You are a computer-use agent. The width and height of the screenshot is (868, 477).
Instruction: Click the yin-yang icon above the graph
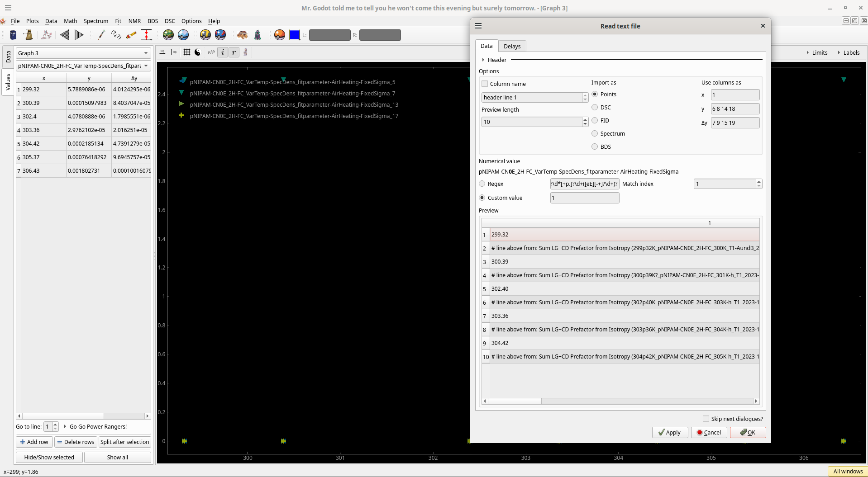pos(197,52)
